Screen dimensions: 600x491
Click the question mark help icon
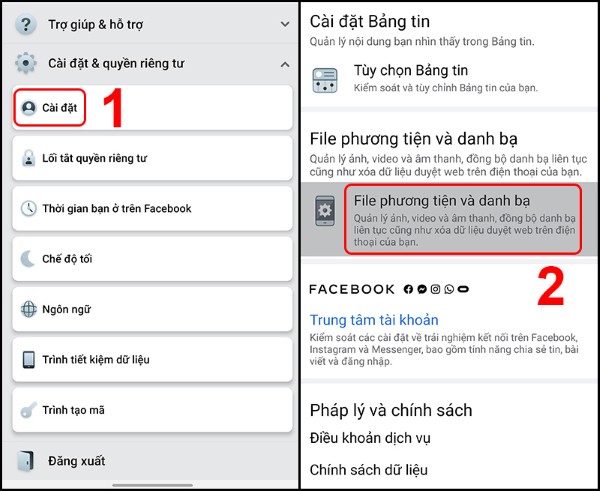click(x=26, y=24)
